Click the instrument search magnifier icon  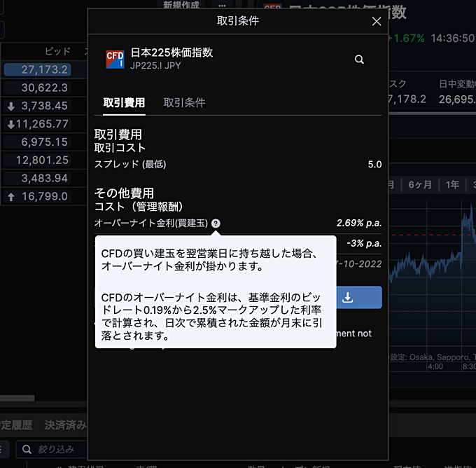pyautogui.click(x=359, y=60)
